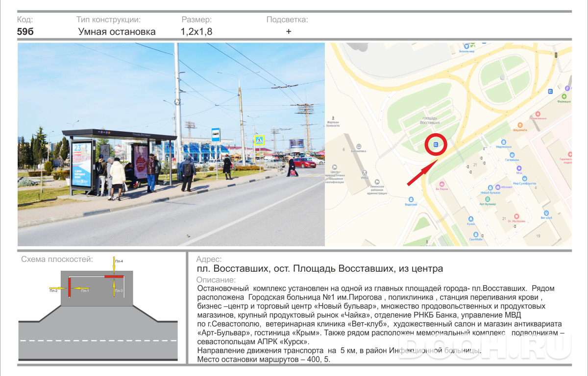
Task: Select the Тип конструкции: label
Action: point(109,20)
